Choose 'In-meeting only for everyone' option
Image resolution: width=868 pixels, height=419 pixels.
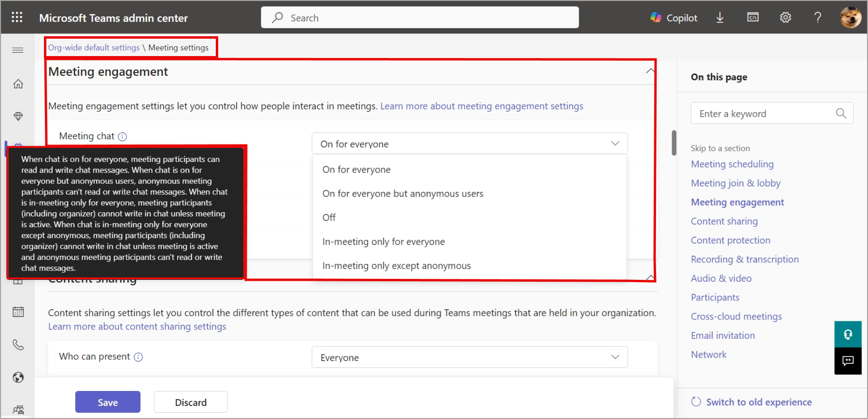pos(383,242)
